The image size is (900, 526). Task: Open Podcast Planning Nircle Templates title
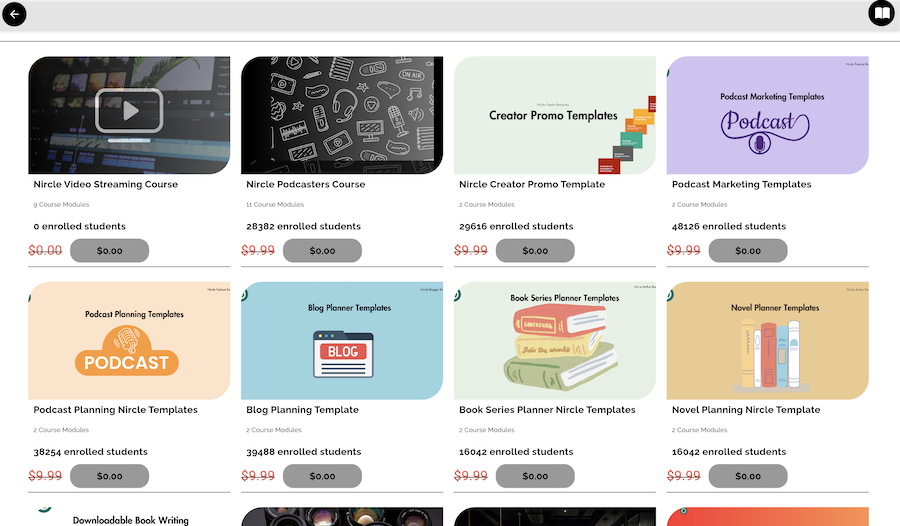pos(116,410)
